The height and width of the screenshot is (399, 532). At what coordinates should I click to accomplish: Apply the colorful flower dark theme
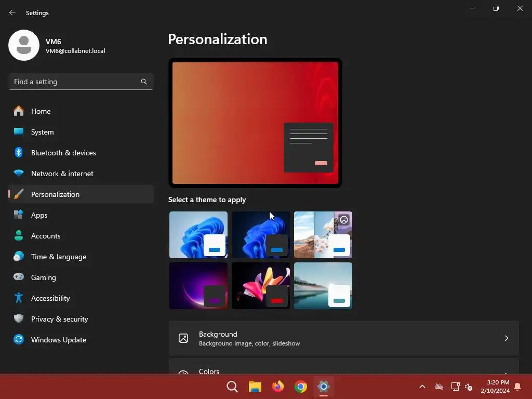261,286
